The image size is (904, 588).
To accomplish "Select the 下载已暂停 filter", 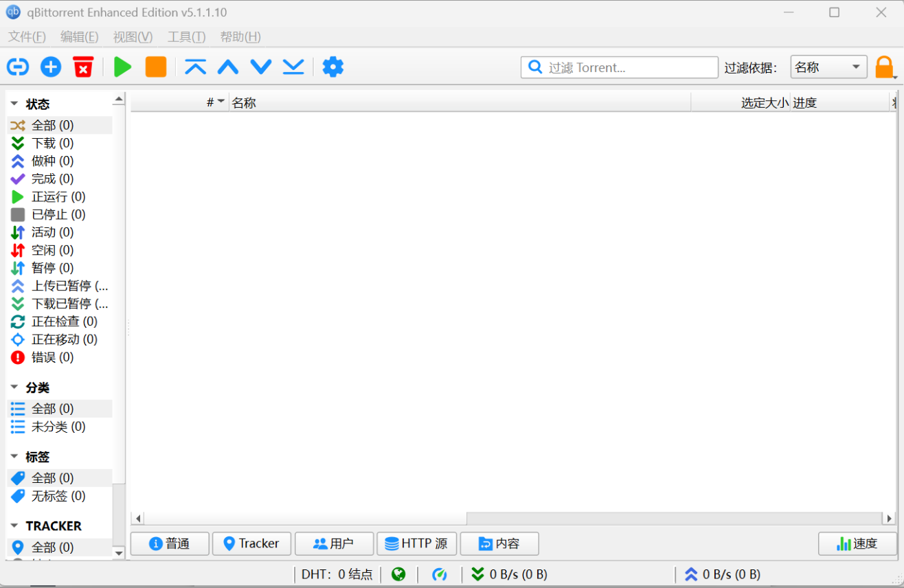I will coord(60,304).
